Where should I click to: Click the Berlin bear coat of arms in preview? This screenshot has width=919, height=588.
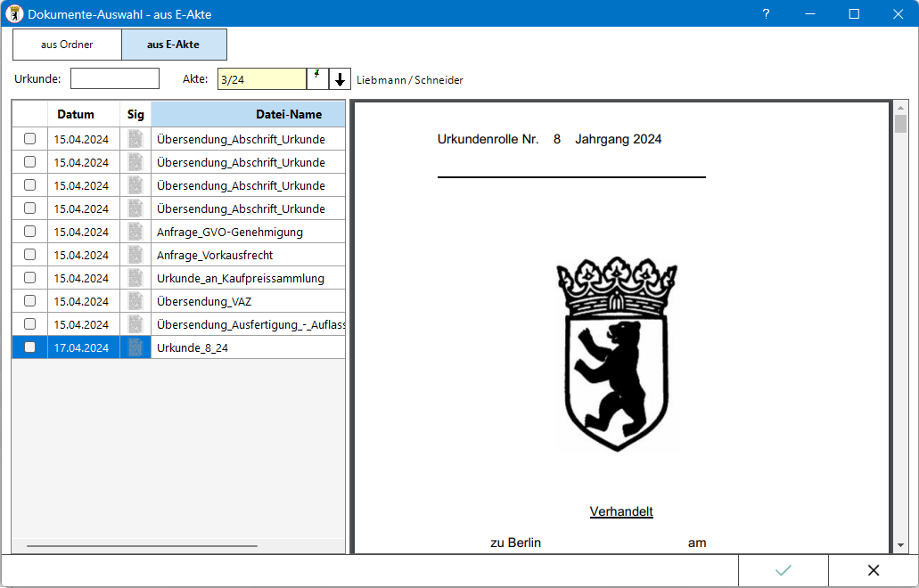(x=617, y=354)
